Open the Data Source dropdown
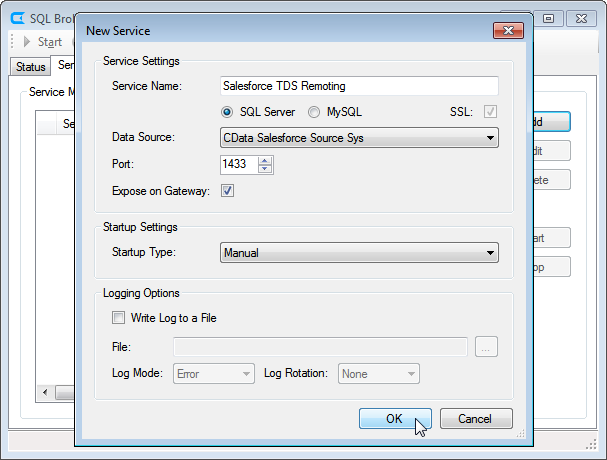The height and width of the screenshot is (460, 607). point(359,138)
